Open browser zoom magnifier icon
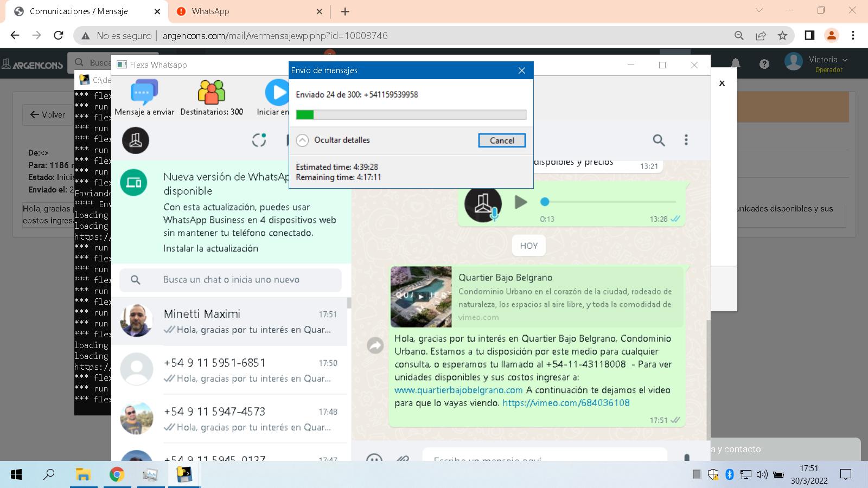 [x=739, y=35]
